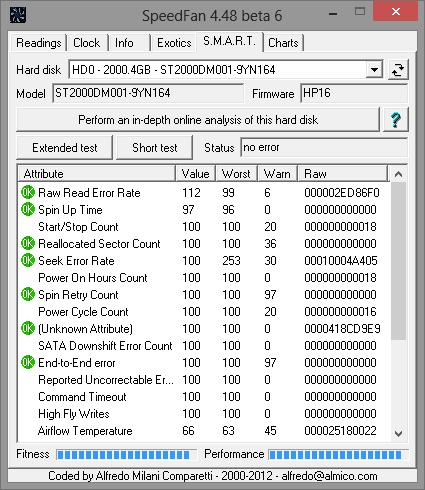Select the Power On Hours Count row

[204, 278]
